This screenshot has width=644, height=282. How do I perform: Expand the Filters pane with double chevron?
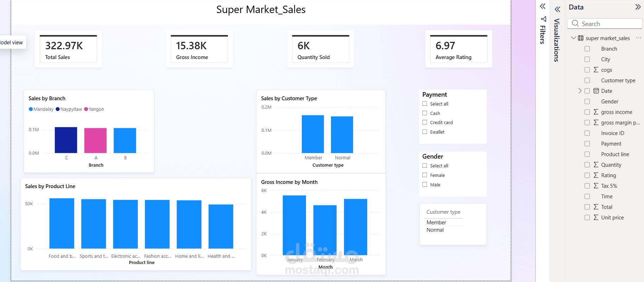click(543, 6)
